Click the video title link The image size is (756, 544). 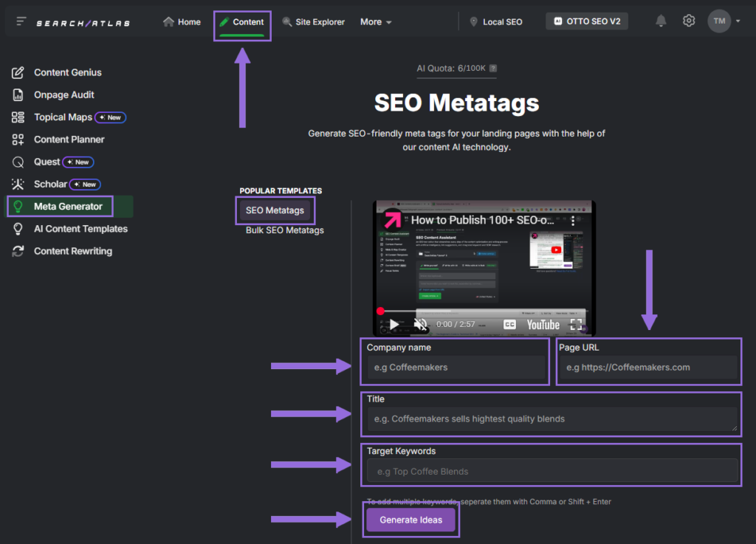point(482,220)
